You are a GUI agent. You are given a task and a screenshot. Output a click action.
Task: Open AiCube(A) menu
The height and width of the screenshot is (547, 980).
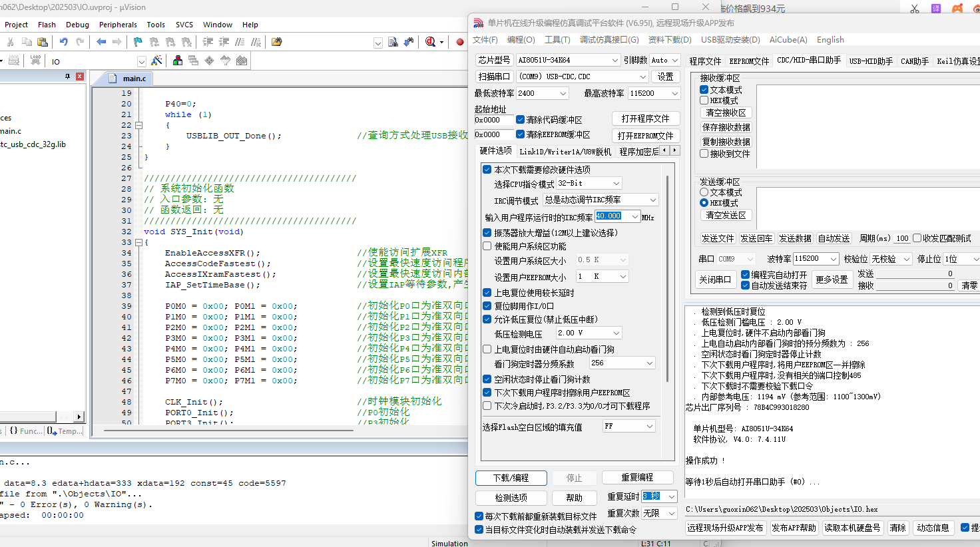coord(788,40)
